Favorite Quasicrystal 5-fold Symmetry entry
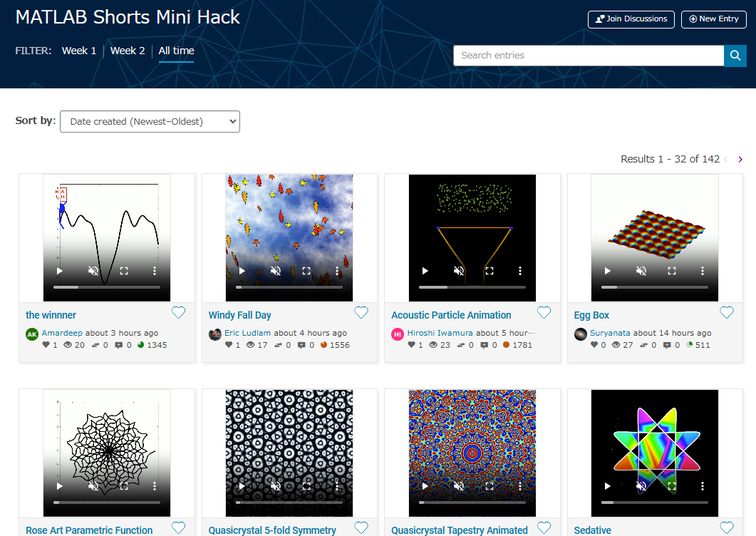This screenshot has width=756, height=536. [361, 527]
